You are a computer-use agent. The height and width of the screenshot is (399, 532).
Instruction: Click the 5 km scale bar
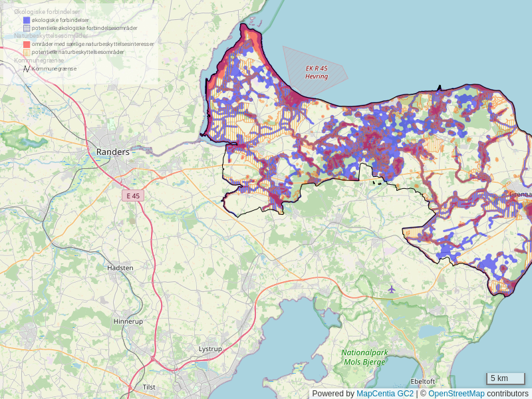[x=505, y=378]
